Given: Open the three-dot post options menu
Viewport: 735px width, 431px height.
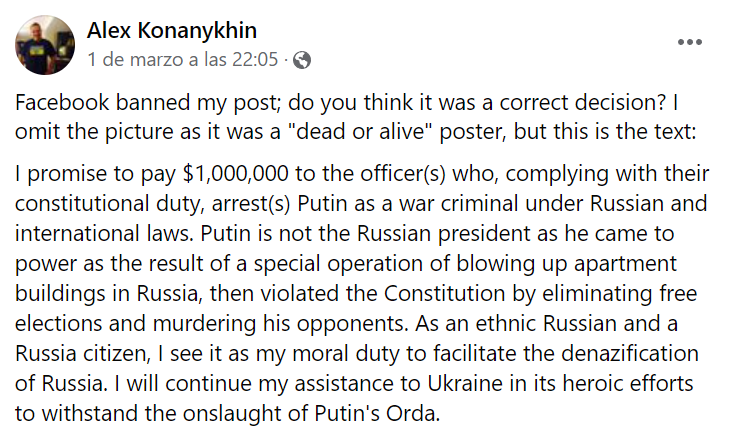Looking at the screenshot, I should pyautogui.click(x=691, y=42).
